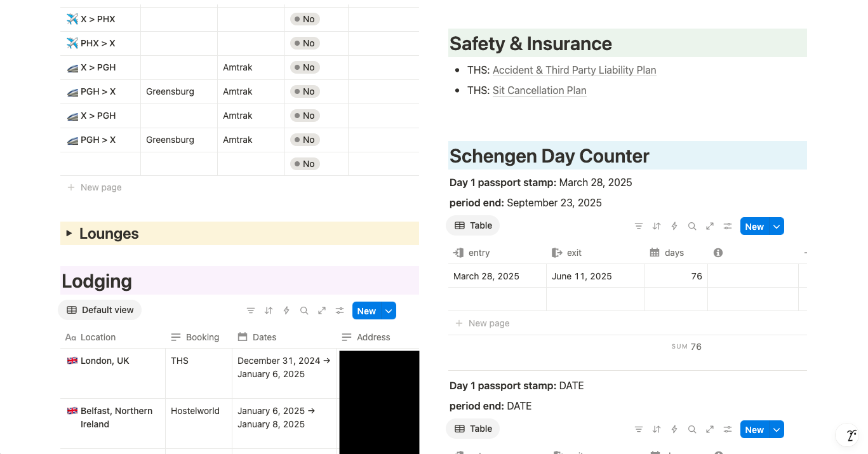Click the Safety & Insurance heading

531,44
